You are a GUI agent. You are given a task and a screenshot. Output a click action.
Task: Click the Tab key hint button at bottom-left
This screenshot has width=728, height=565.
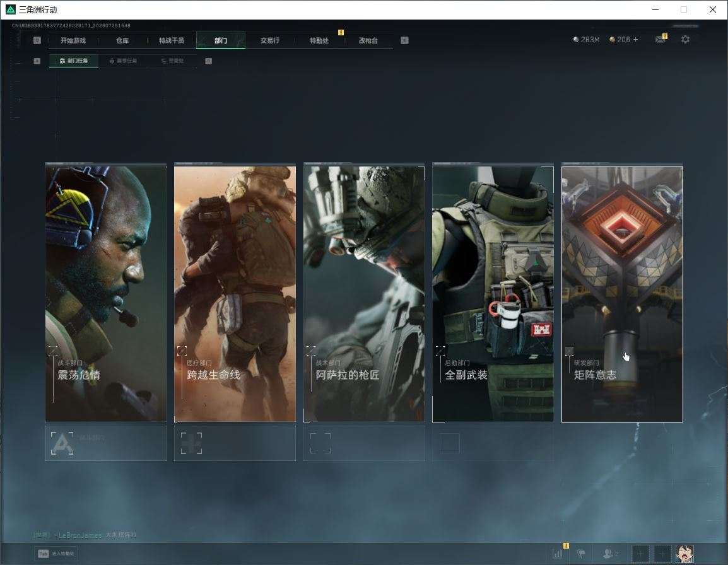click(x=56, y=554)
